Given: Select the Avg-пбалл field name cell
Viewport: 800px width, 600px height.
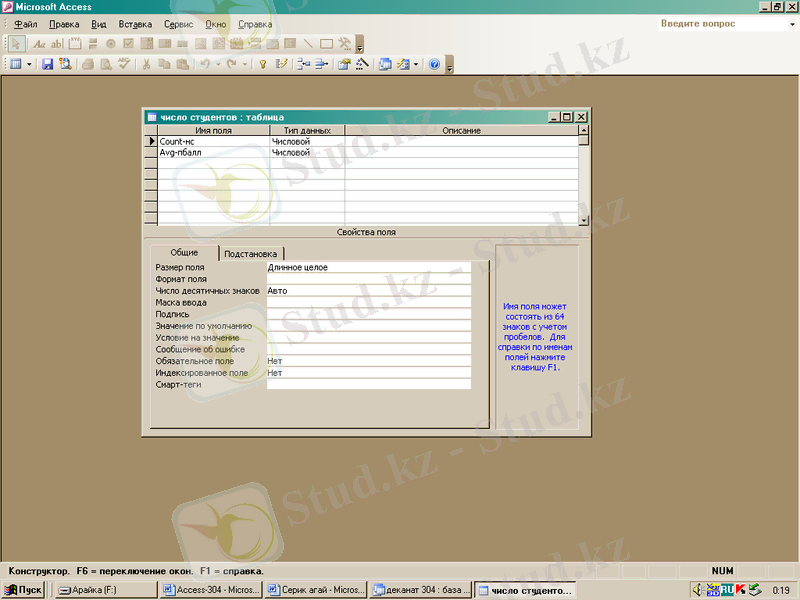Looking at the screenshot, I should (x=212, y=153).
